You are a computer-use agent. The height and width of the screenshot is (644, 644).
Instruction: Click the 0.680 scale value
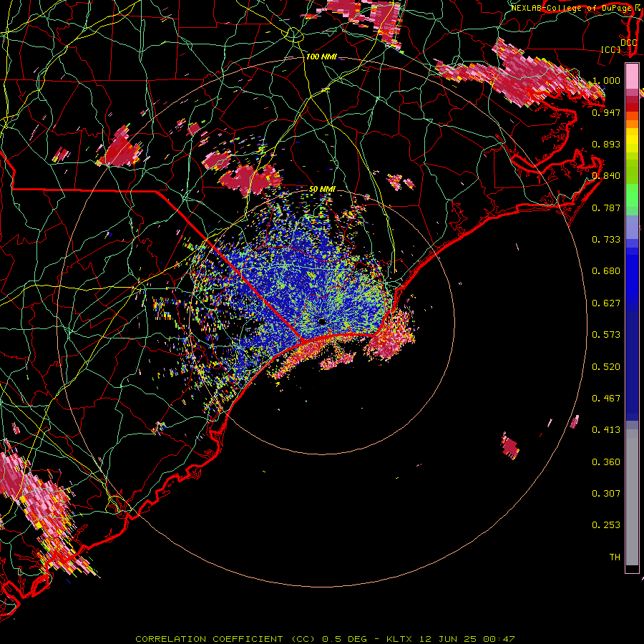pos(606,271)
